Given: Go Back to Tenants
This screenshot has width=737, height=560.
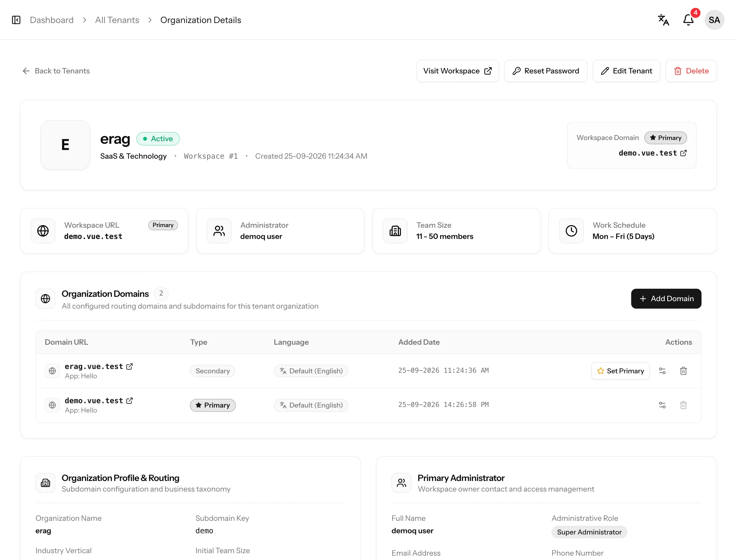Looking at the screenshot, I should [56, 71].
